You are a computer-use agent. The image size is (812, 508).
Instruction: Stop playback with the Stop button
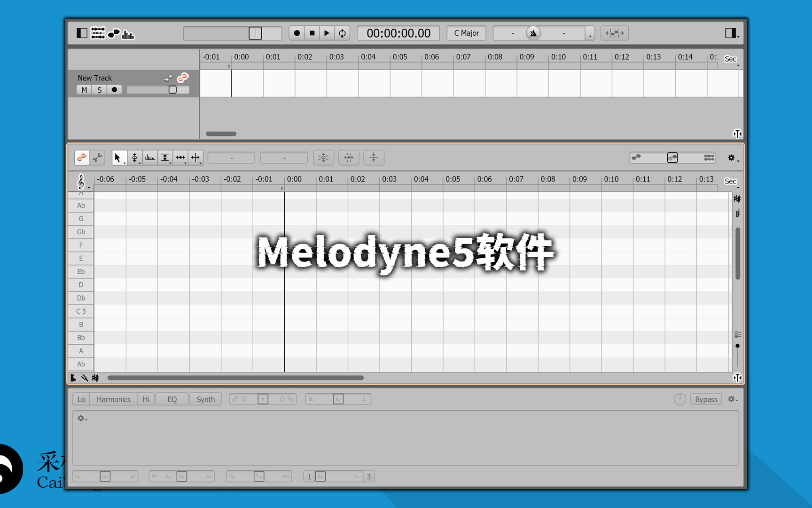point(312,33)
